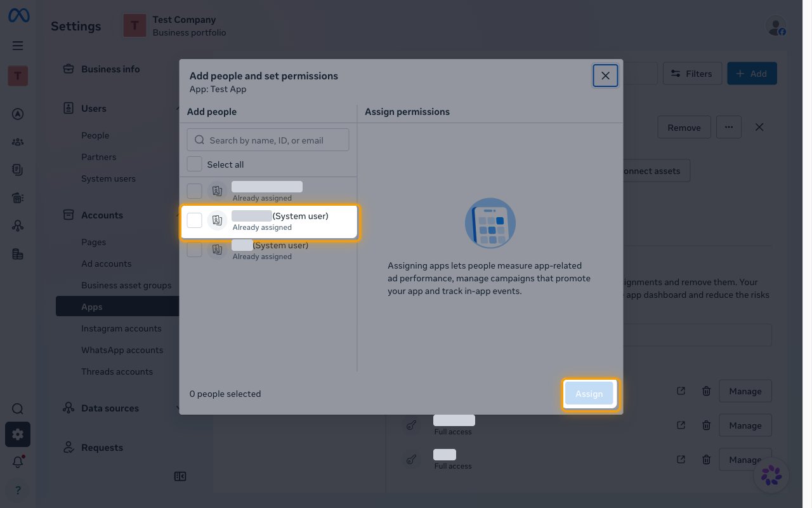Screen dimensions: 812x508
Task: Click the Test Company business portfolio selector
Action: pos(175,26)
